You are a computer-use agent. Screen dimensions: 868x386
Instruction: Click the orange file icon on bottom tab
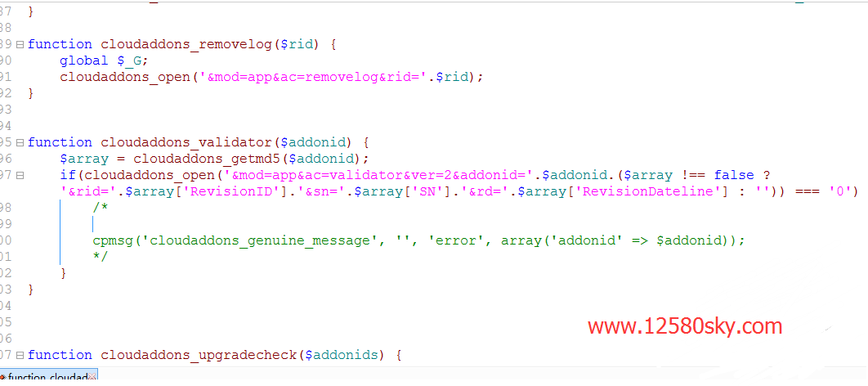click(2, 379)
